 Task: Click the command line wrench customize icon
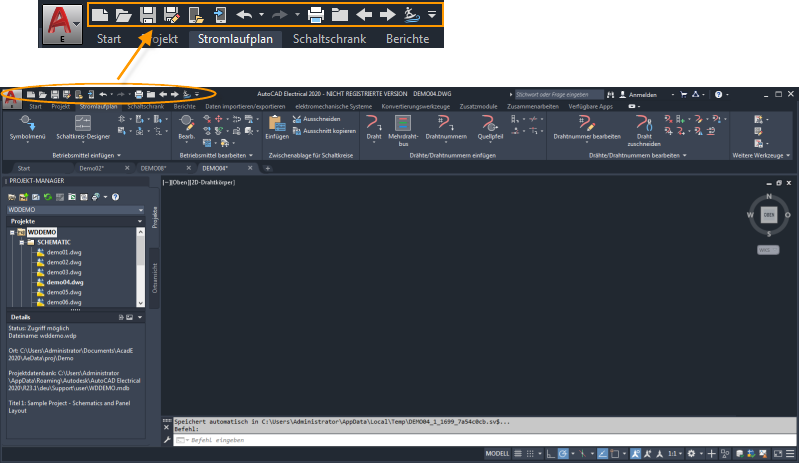[x=167, y=440]
